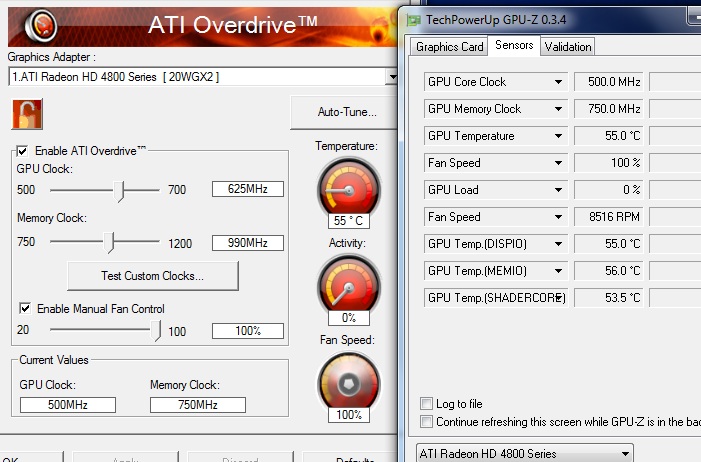Click Test Custom Clocks button

coord(152,276)
